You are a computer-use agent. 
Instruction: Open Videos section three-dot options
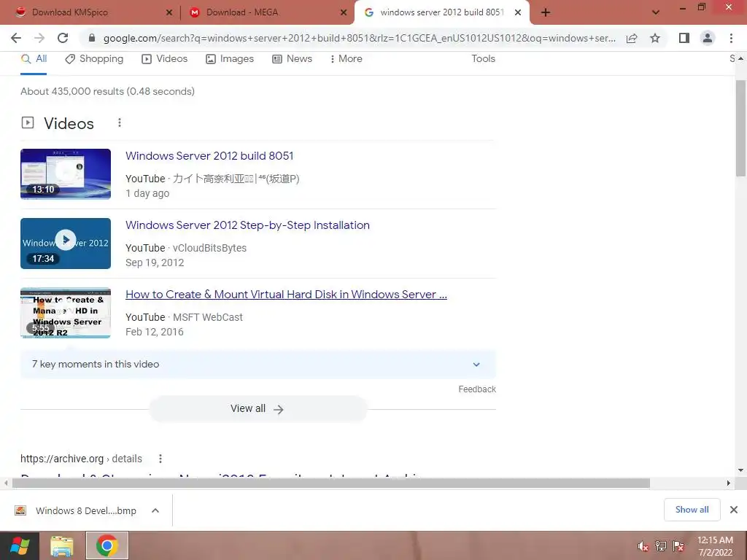tap(120, 122)
